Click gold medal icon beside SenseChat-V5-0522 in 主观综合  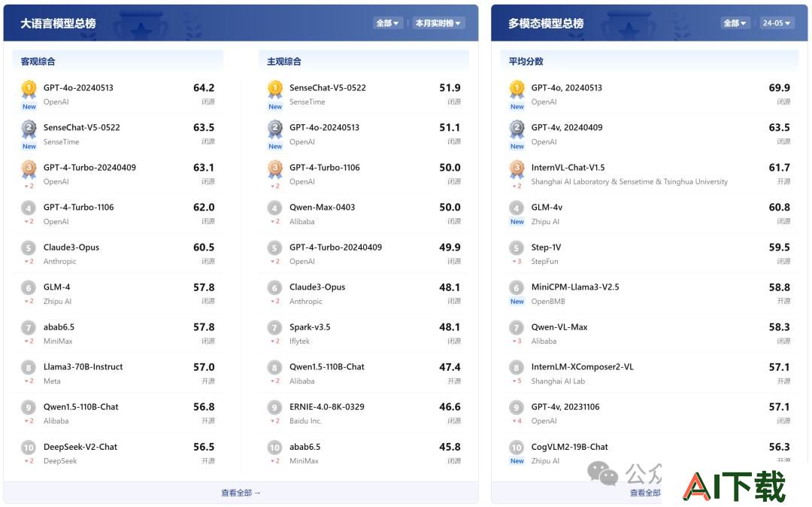pyautogui.click(x=275, y=89)
